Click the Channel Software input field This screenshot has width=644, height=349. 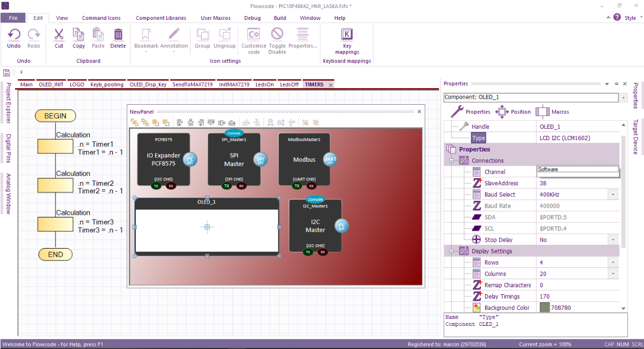tap(578, 171)
